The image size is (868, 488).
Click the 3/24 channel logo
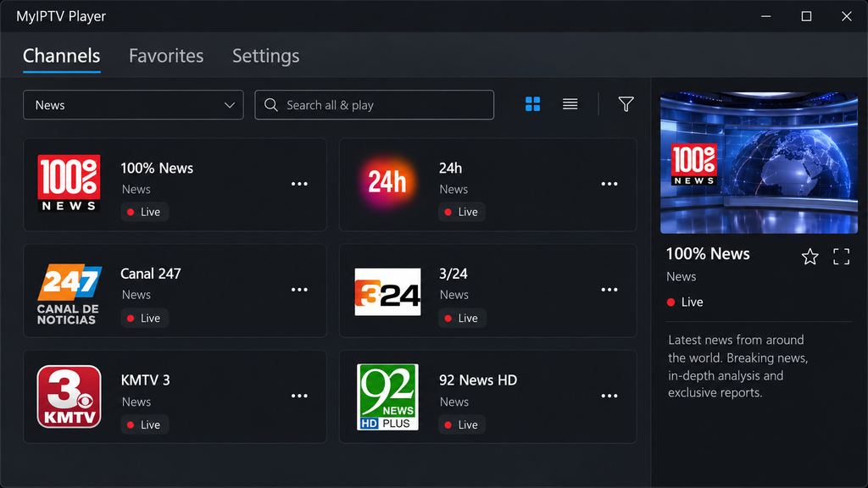(x=387, y=292)
